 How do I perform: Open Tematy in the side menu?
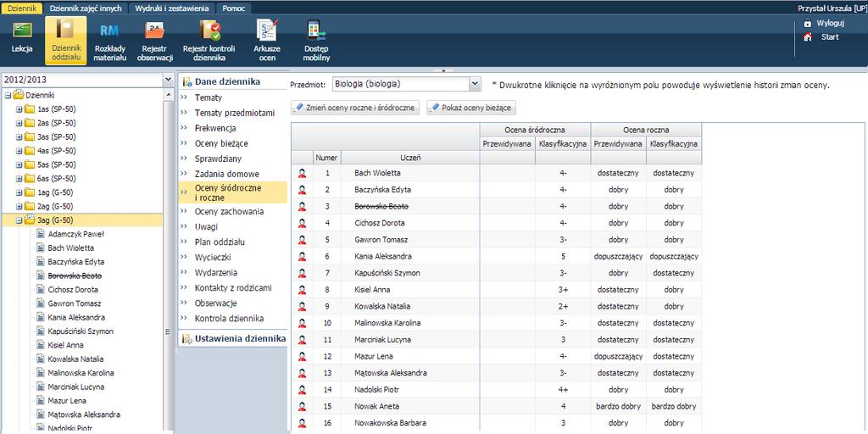pyautogui.click(x=209, y=97)
